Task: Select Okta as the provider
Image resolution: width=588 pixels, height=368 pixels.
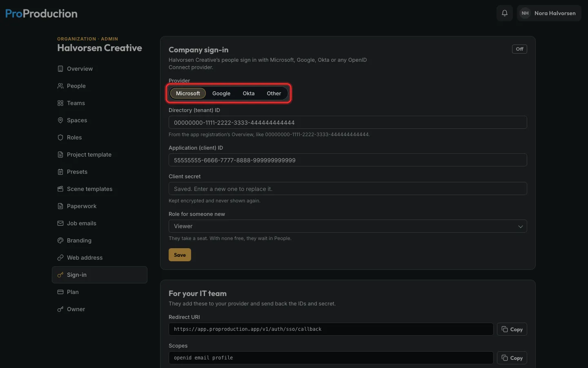Action: click(x=249, y=93)
